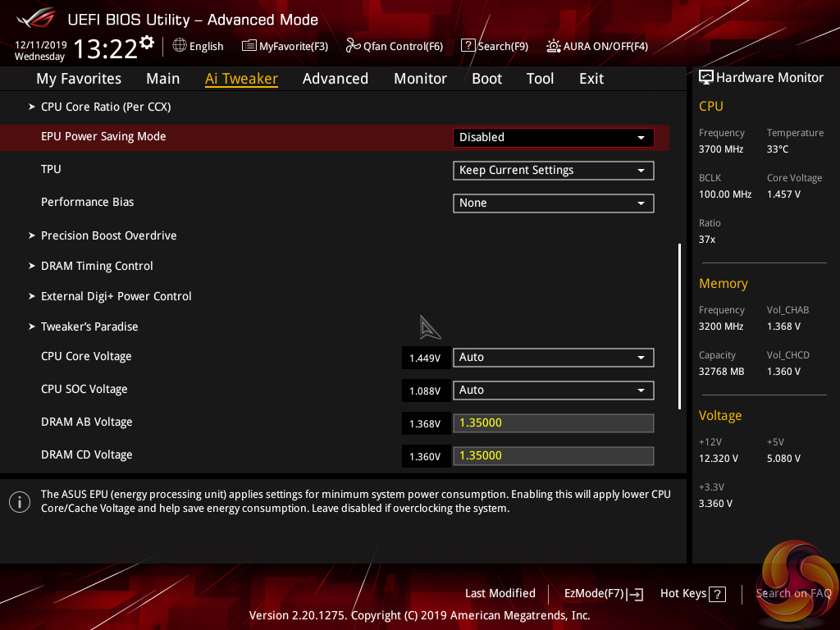The width and height of the screenshot is (840, 630).
Task: Open EPU Power Saving Mode dropdown
Action: [x=553, y=138]
